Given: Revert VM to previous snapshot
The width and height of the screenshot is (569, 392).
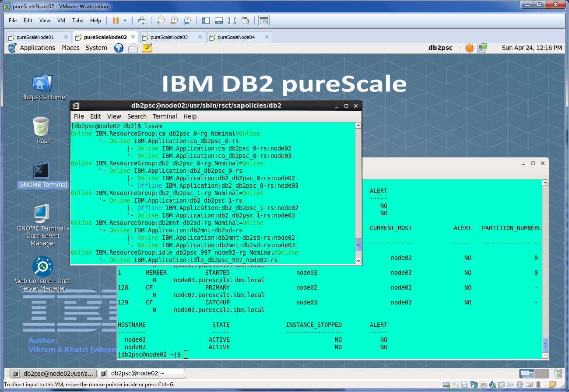Looking at the screenshot, I should 174,21.
